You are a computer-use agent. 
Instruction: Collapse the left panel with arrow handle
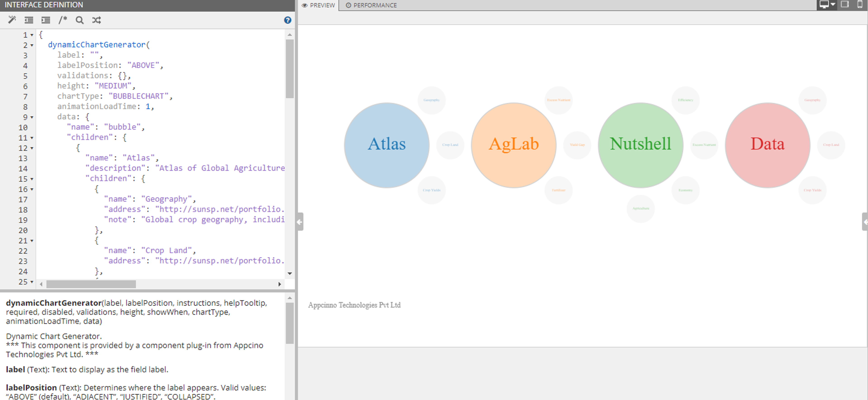(x=299, y=221)
